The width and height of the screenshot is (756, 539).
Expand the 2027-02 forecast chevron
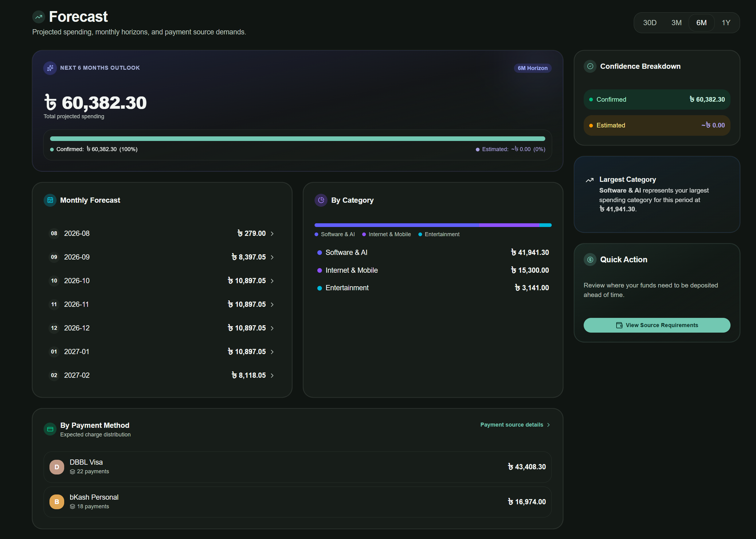pos(272,375)
